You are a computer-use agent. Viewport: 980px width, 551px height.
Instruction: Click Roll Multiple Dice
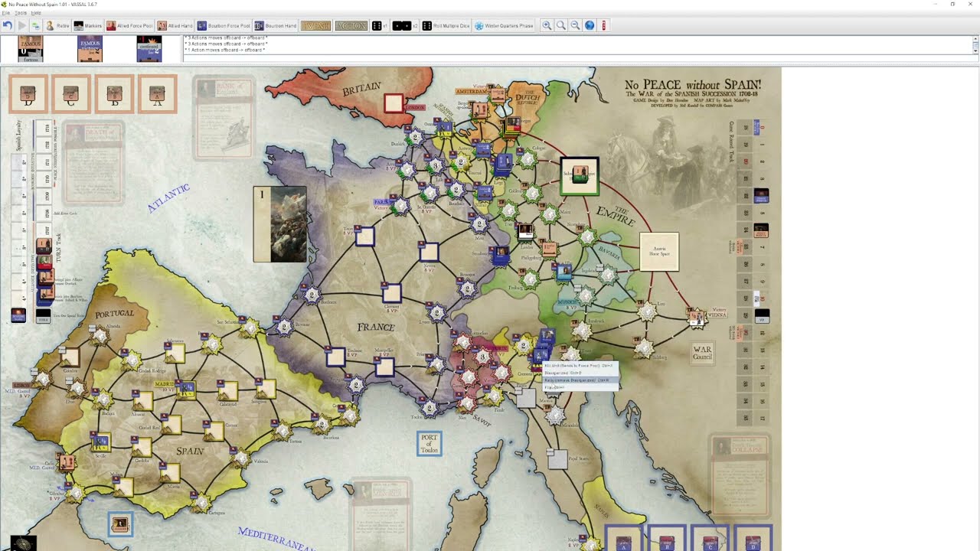pyautogui.click(x=446, y=25)
